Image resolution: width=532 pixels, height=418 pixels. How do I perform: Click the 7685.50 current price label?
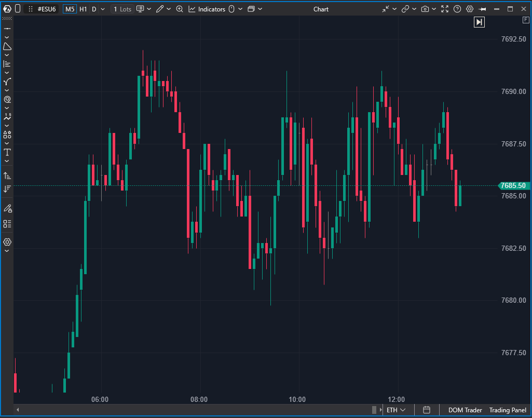point(513,186)
